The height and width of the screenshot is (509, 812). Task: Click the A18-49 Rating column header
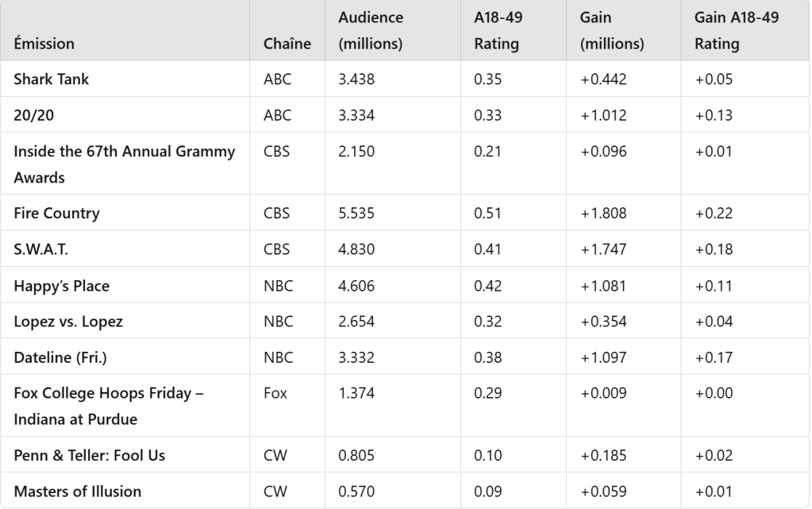pos(498,30)
